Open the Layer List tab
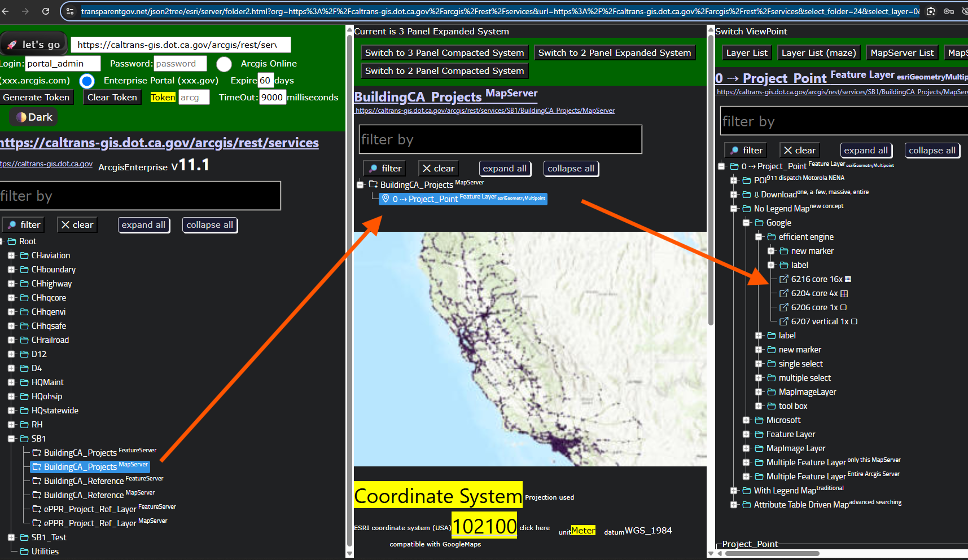Viewport: 968px width, 560px height. (747, 53)
